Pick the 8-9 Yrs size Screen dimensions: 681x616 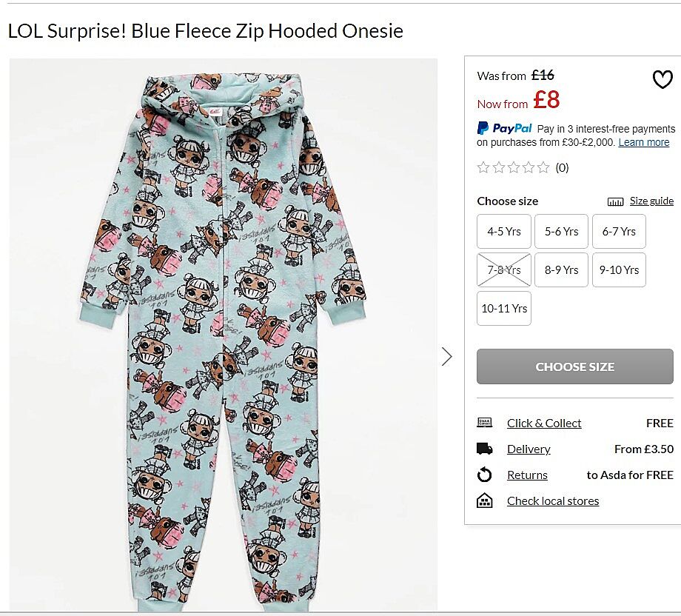(561, 269)
